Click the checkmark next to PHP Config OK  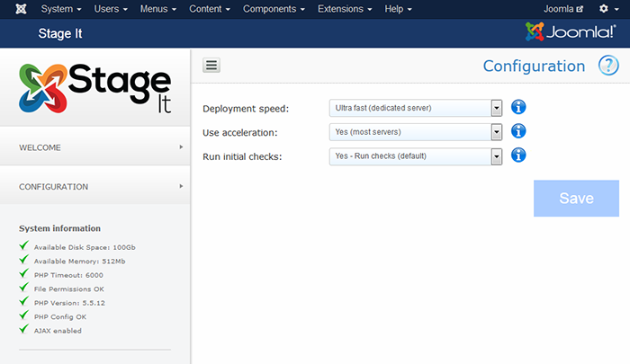(24, 315)
